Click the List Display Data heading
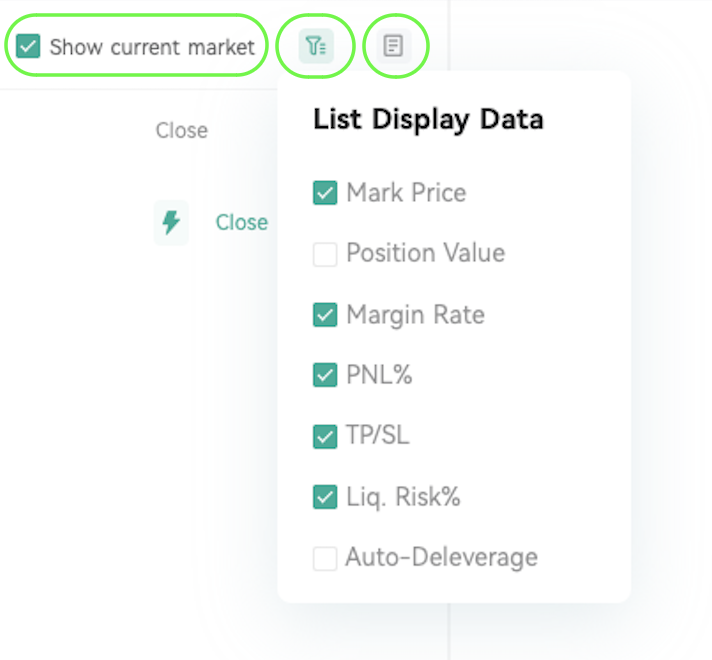 point(428,119)
